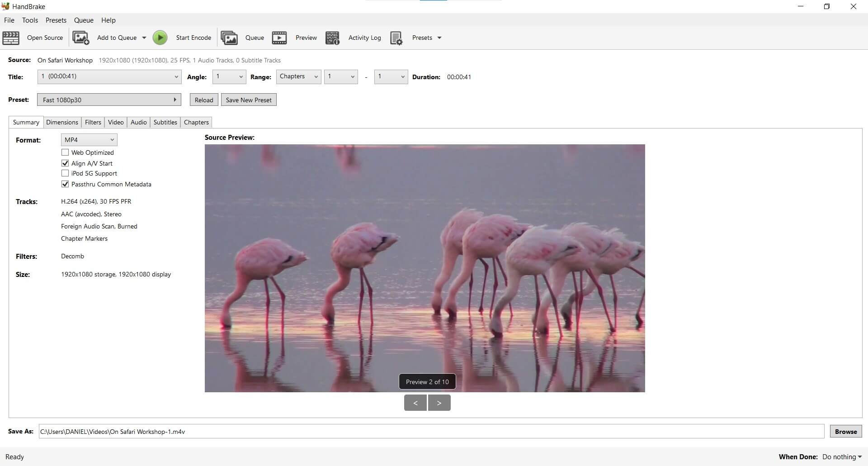868x466 pixels.
Task: Select the Summary tab
Action: pyautogui.click(x=26, y=122)
